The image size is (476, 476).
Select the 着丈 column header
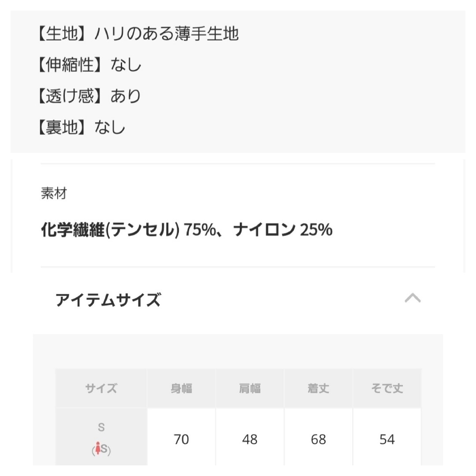(x=319, y=388)
